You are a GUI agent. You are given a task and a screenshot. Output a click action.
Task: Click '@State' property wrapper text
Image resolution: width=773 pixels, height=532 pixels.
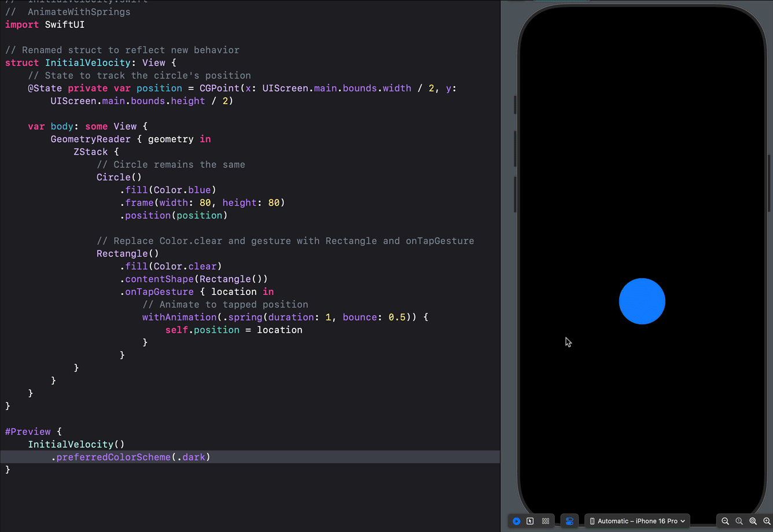coord(45,88)
